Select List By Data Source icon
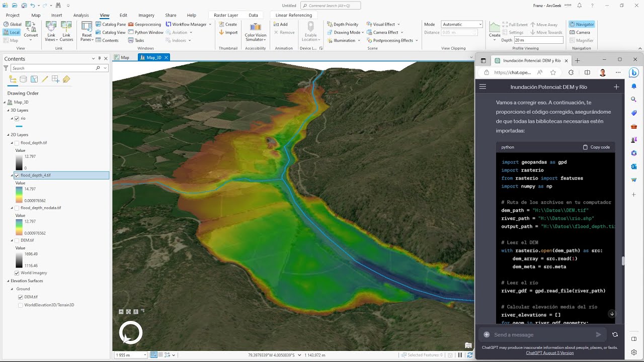Image resolution: width=644 pixels, height=362 pixels. 24,79
